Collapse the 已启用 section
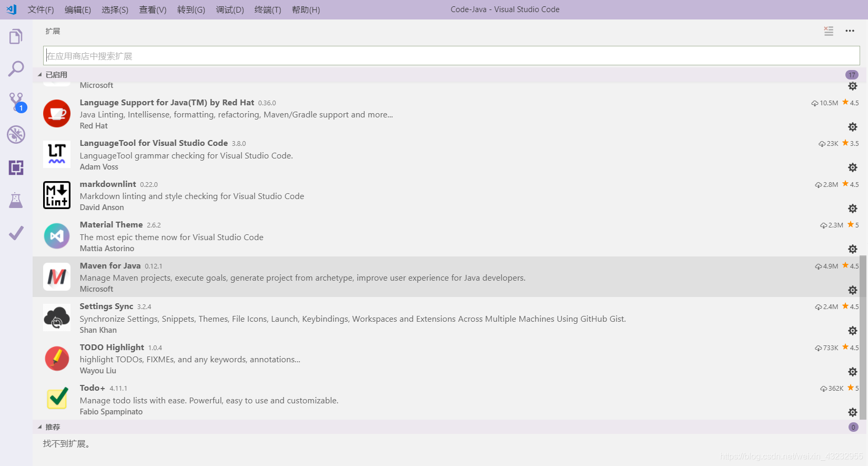 (x=39, y=75)
